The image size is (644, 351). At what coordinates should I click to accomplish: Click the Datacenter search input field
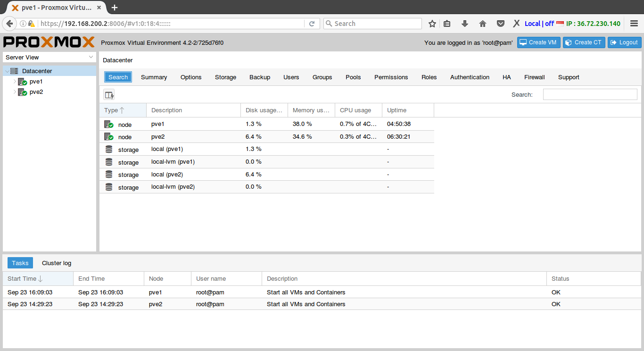(590, 94)
